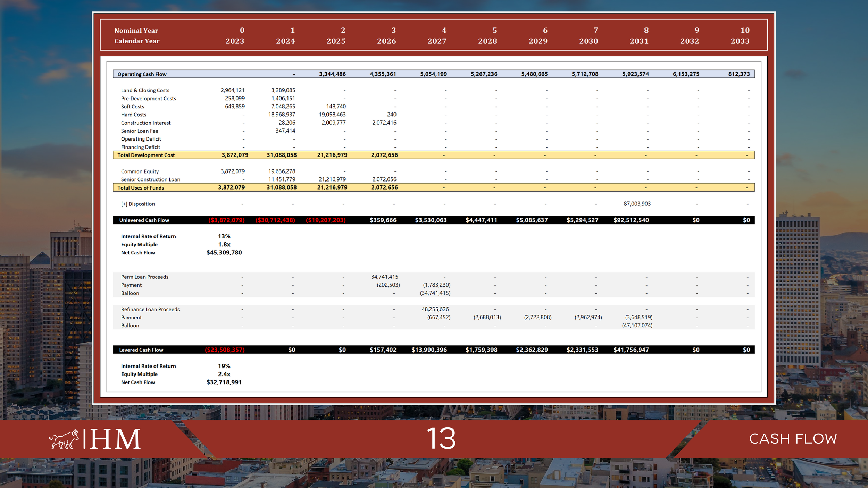Viewport: 868px width, 488px height.
Task: Expand the [+] Disposition row
Action: (x=124, y=204)
